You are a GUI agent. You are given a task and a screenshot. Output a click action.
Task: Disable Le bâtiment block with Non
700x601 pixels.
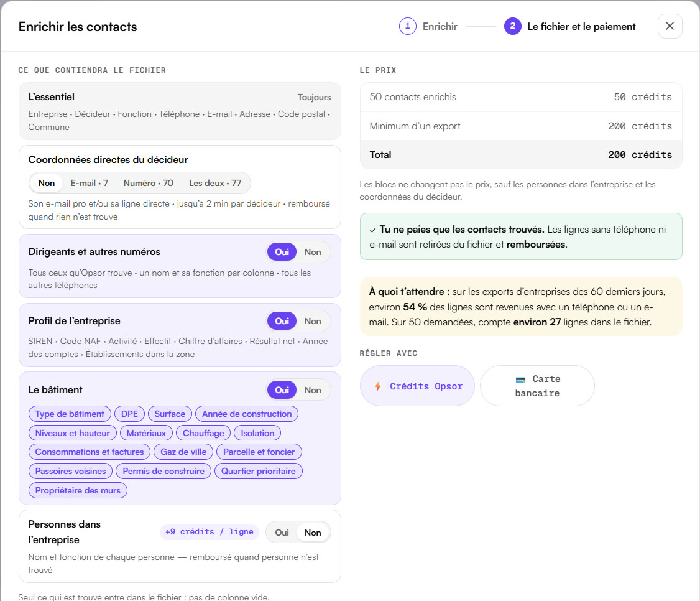313,389
